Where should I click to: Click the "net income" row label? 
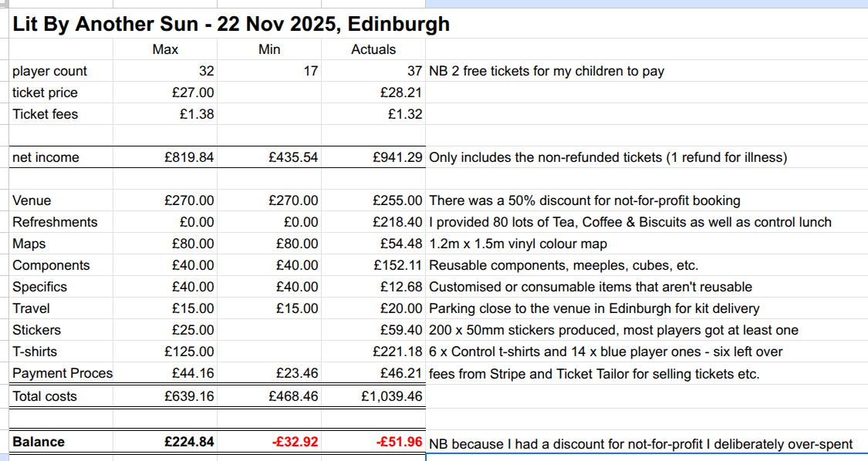tap(46, 157)
